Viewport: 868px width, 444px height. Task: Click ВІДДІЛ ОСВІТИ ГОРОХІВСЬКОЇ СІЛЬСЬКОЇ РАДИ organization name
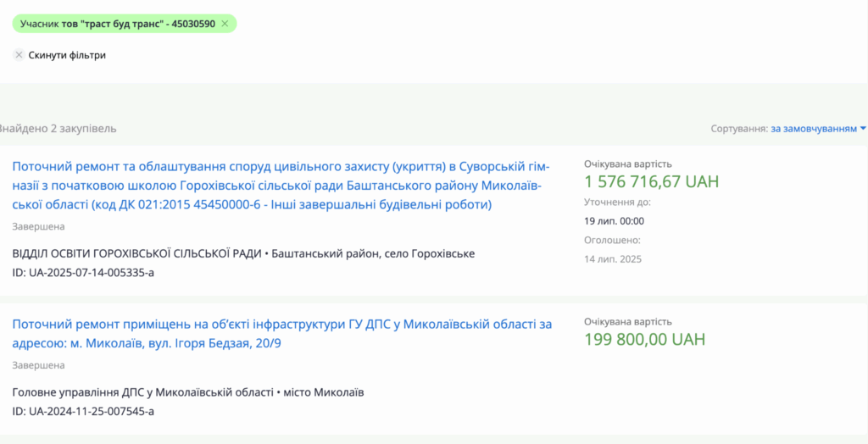pyautogui.click(x=136, y=253)
